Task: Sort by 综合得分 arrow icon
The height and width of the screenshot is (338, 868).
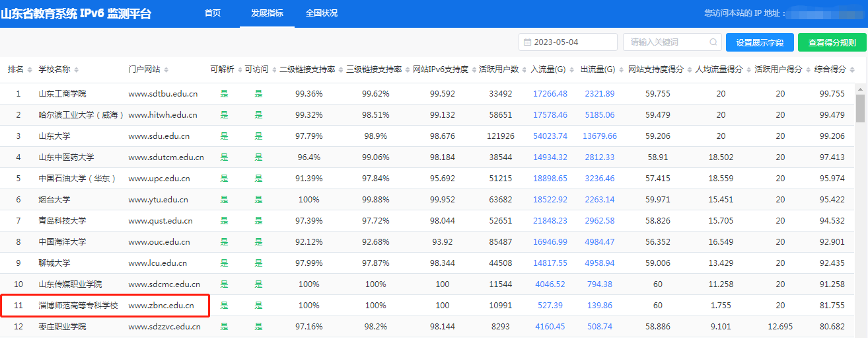Action: (851, 69)
